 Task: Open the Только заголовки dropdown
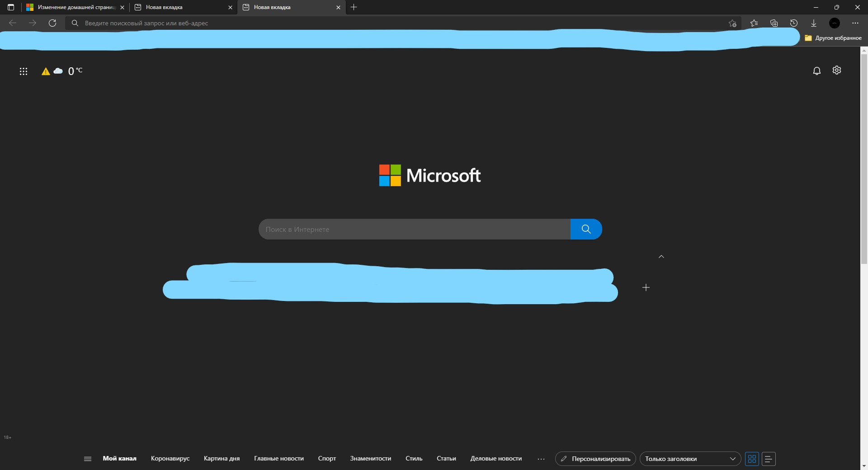coord(690,459)
